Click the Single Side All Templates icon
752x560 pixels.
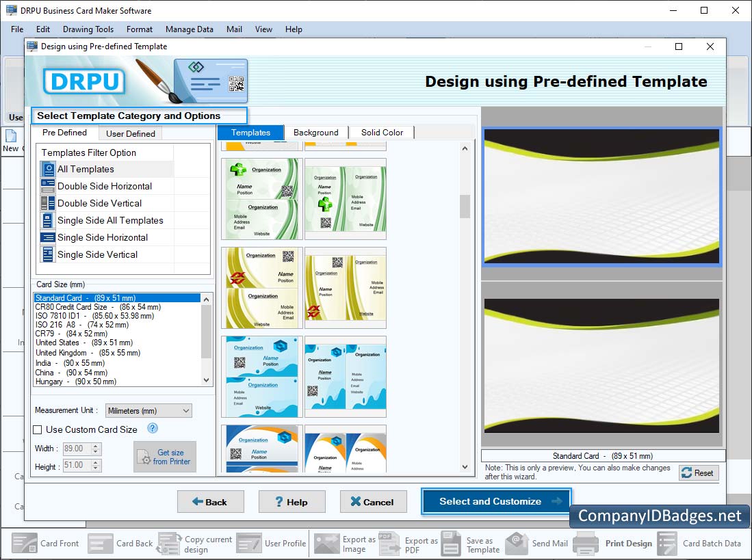click(48, 220)
